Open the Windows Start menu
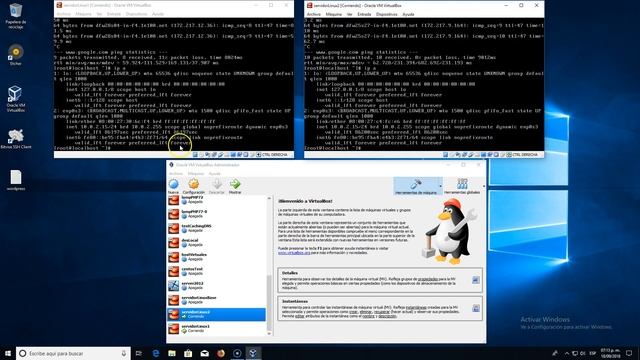This screenshot has height=360, width=640. pos(8,353)
